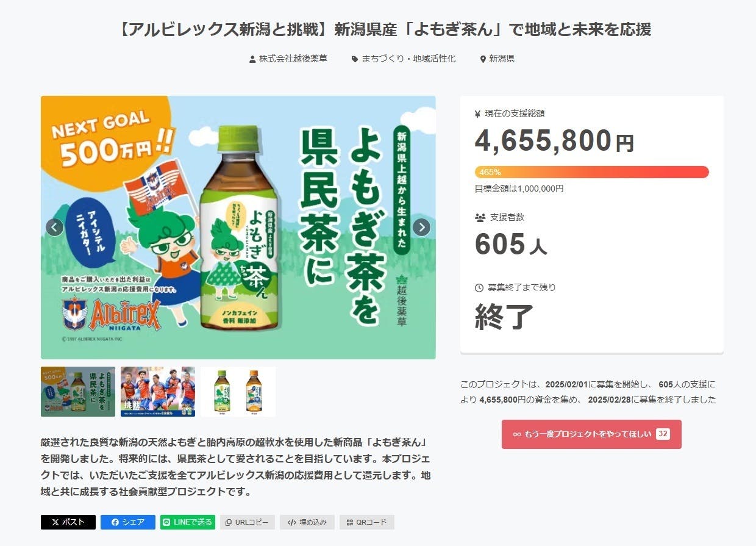Copy the project URL with URLコピー

coord(247,522)
